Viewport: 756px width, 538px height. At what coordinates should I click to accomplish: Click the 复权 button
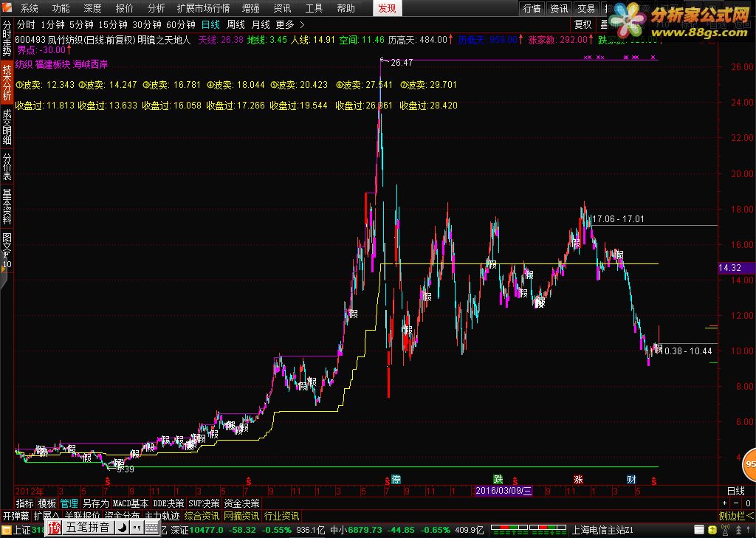[x=583, y=24]
